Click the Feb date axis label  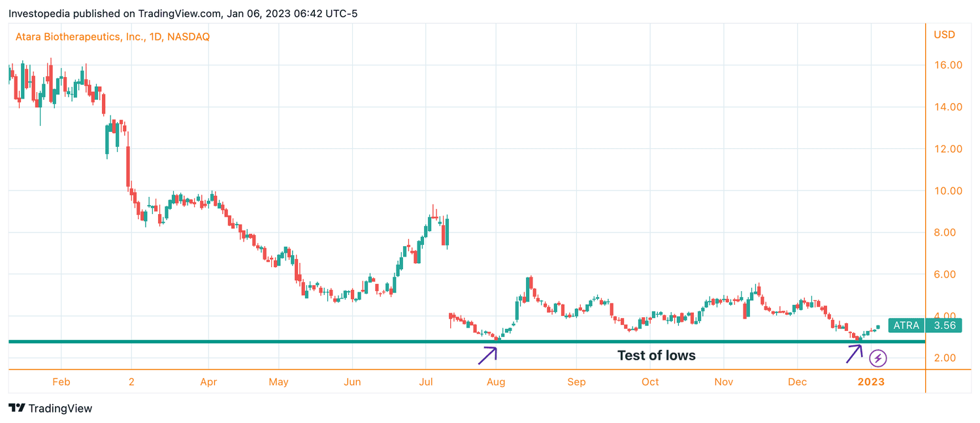(61, 382)
